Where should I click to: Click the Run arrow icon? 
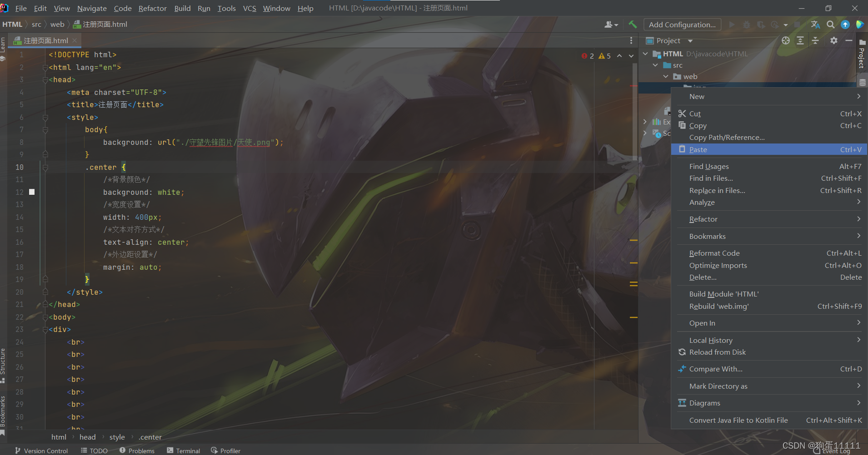pyautogui.click(x=732, y=25)
